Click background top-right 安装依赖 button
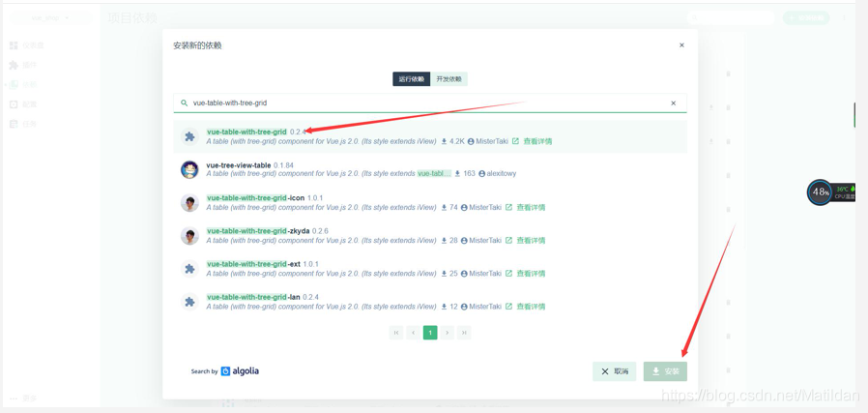The image size is (868, 413). pos(806,18)
